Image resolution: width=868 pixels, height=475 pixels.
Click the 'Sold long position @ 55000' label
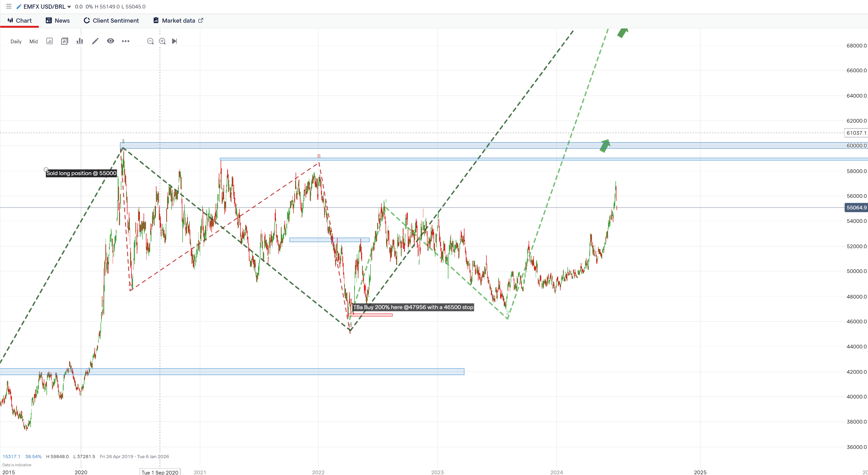pos(81,173)
